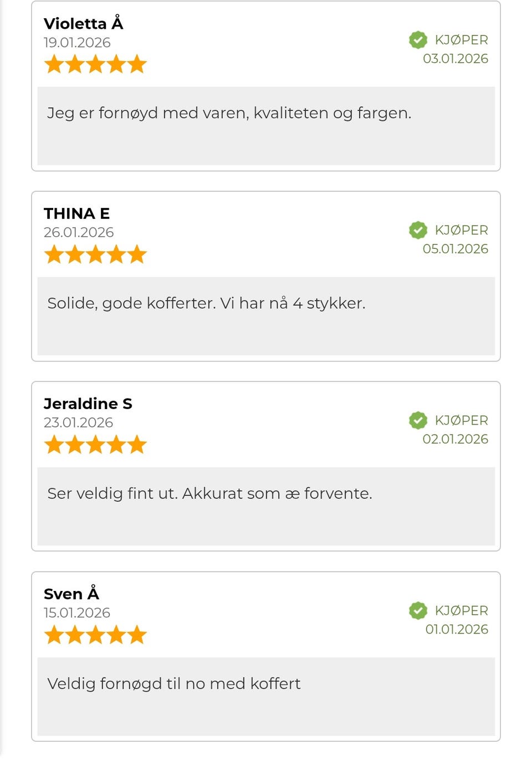Toggle Sven Å's star rating display
Viewport: 532px width, 760px height.
(x=96, y=635)
